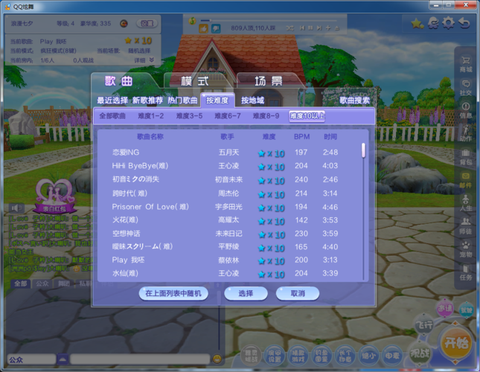Click the chat message input field
The width and height of the screenshot is (480, 372).
[140, 359]
